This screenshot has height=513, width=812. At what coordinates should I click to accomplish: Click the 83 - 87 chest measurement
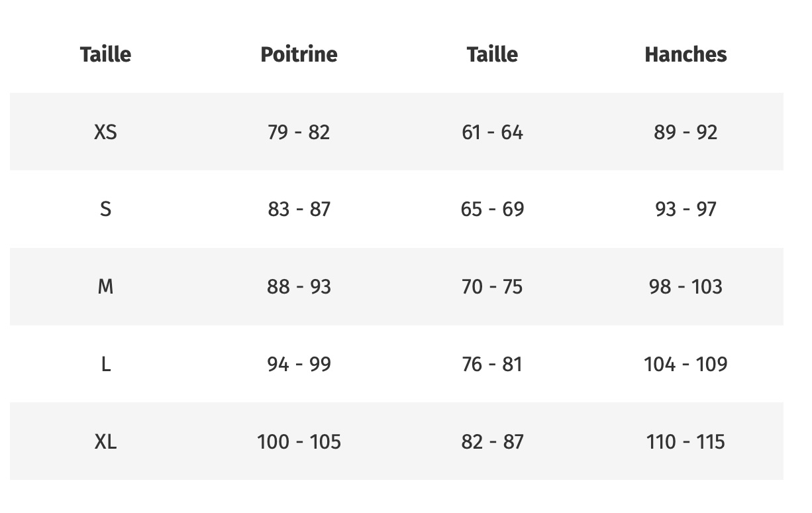(x=299, y=209)
